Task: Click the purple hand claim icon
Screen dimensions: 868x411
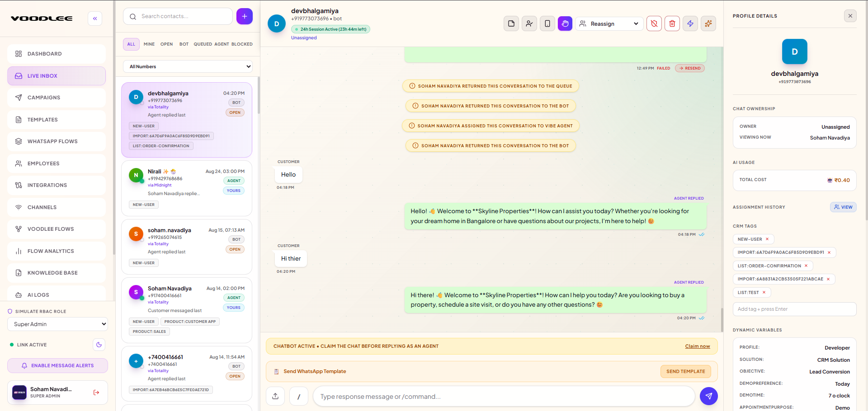Action: point(565,23)
